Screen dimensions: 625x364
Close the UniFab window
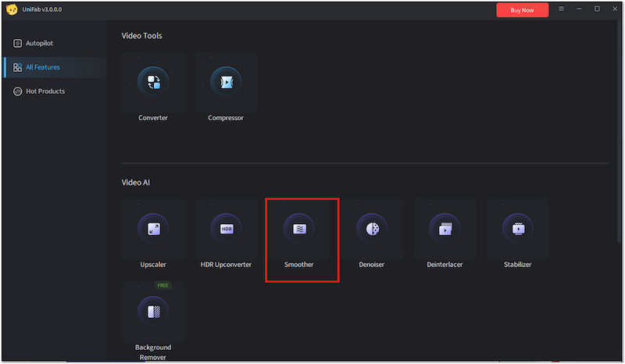coord(615,9)
